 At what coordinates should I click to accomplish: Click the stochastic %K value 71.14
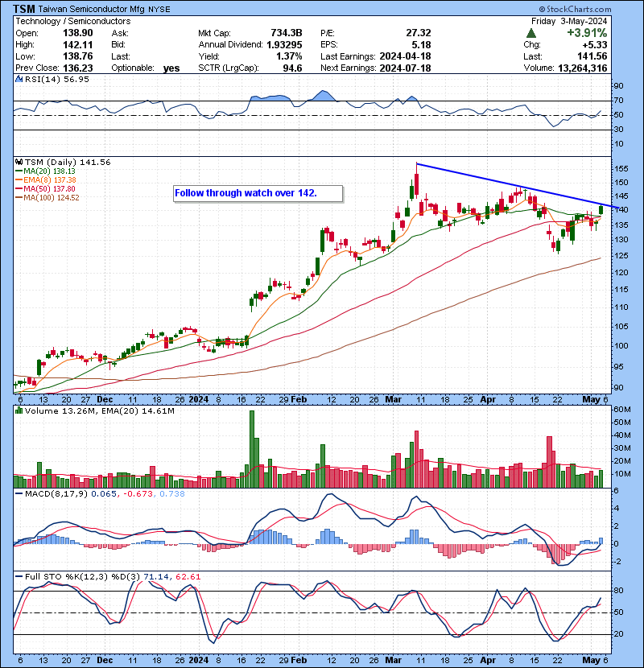(x=155, y=577)
